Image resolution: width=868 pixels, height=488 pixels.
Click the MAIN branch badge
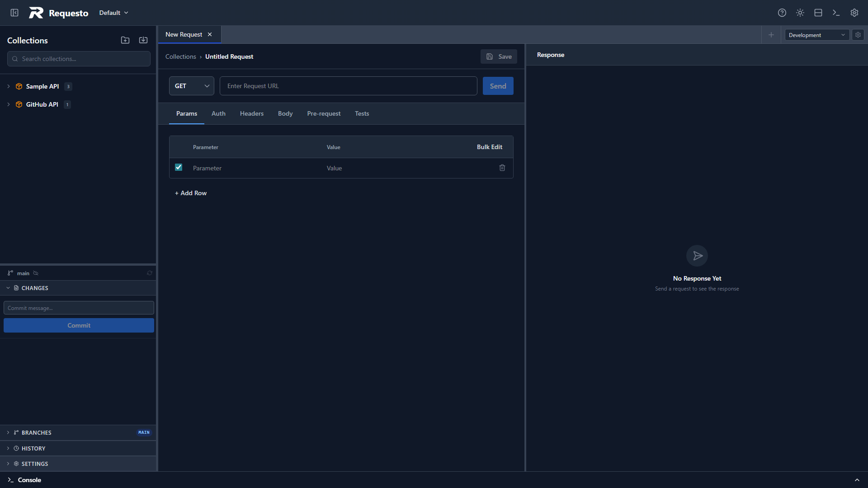point(144,432)
